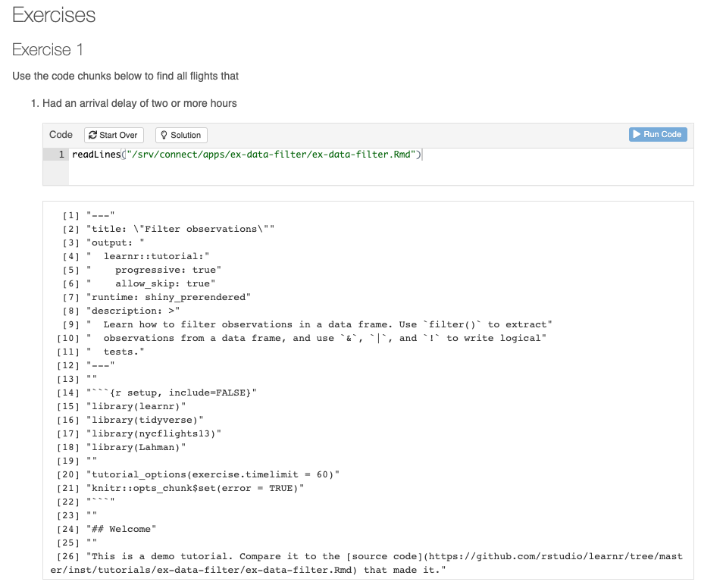Image resolution: width=723 pixels, height=588 pixels.
Task: Click output line 'allow_skip: true'
Action: [x=151, y=283]
